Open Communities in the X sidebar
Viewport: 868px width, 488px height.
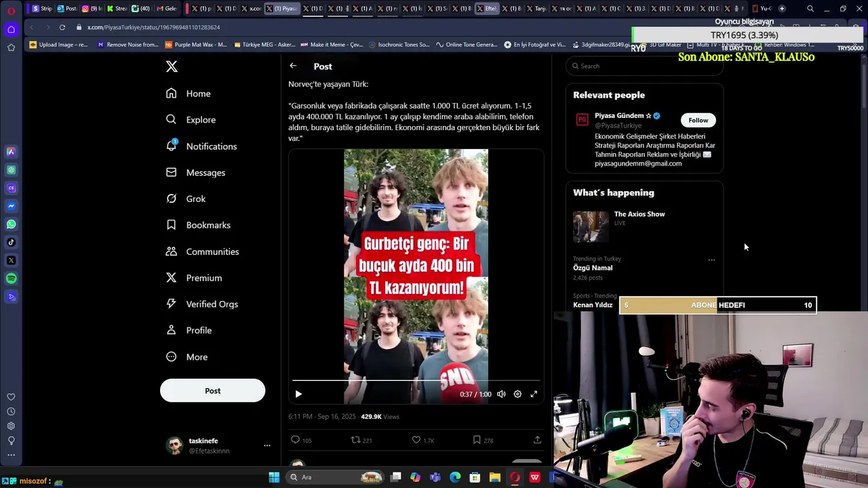[x=202, y=251]
